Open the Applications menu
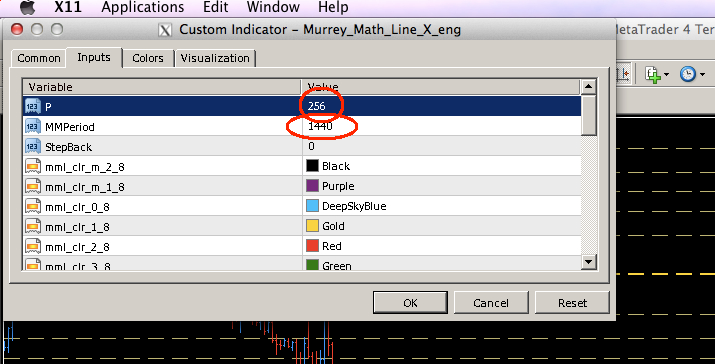Viewport: 715px width, 364px height. click(x=143, y=7)
